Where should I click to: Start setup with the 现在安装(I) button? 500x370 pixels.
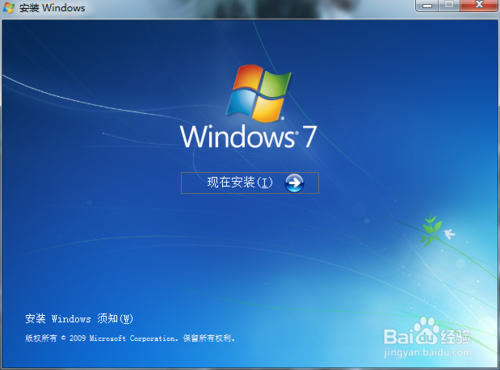coord(250,183)
